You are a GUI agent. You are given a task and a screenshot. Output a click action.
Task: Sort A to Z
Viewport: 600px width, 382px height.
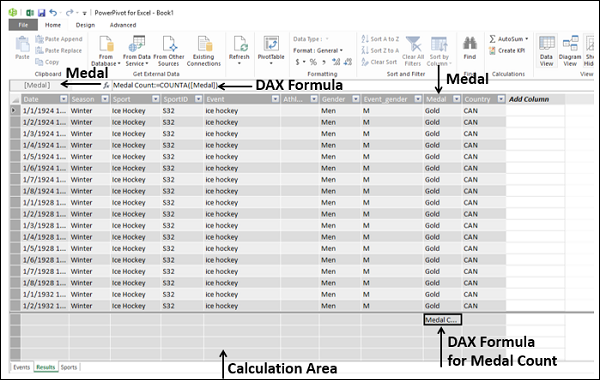coord(380,39)
